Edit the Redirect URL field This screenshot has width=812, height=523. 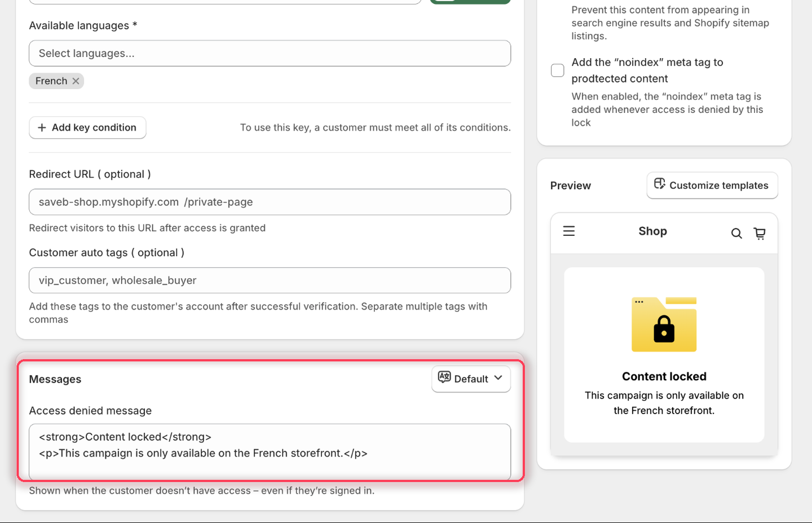click(x=270, y=202)
